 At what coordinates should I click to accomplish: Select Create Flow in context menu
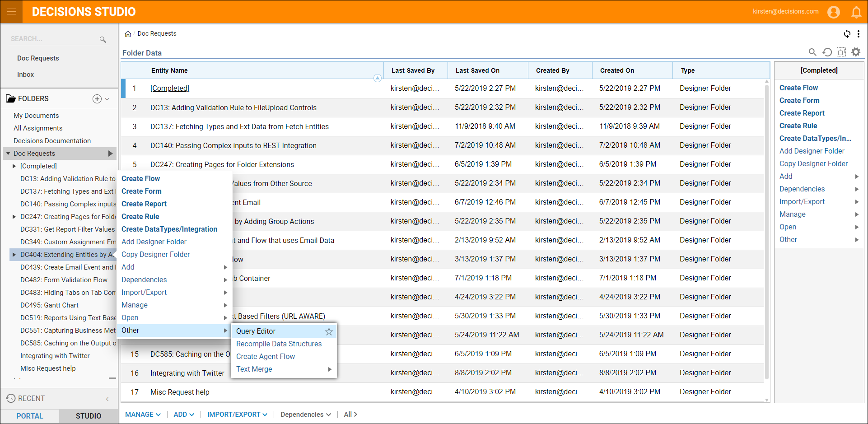tap(140, 179)
